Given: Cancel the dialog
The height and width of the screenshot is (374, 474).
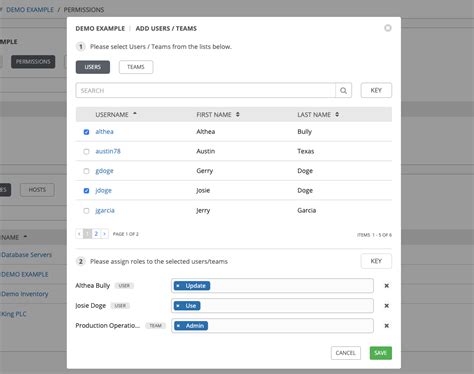Looking at the screenshot, I should (346, 353).
